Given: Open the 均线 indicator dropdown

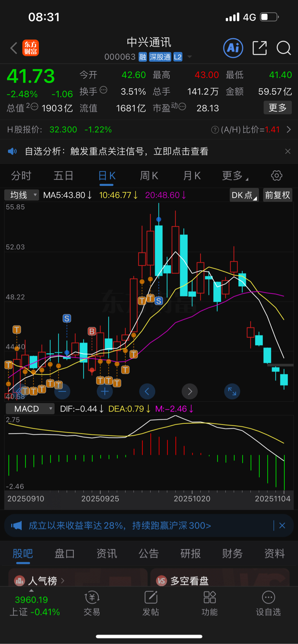Looking at the screenshot, I should coord(22,195).
